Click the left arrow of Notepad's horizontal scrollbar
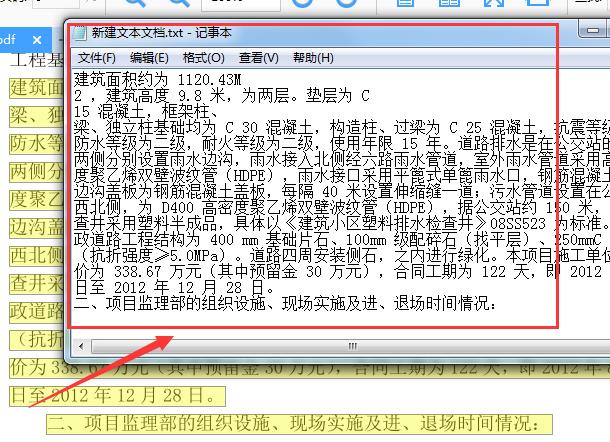Viewport: 610px width, 442px height. point(81,346)
